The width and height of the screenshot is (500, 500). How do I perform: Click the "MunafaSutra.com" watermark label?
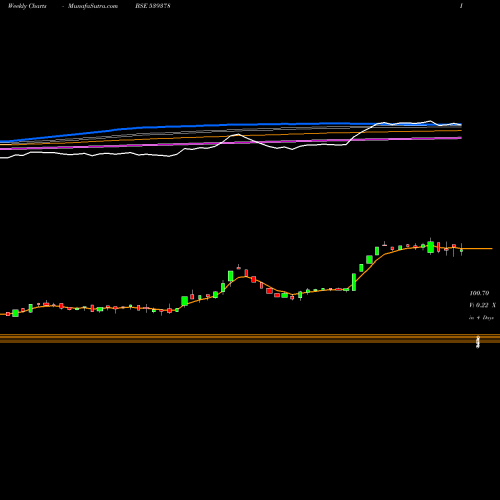[93, 6]
